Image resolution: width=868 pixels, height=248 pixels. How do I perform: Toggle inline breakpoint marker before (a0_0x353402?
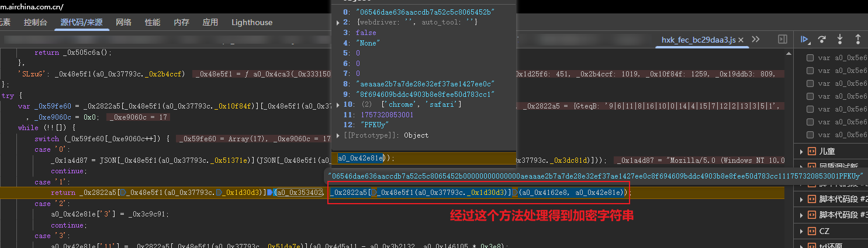pyautogui.click(x=271, y=193)
